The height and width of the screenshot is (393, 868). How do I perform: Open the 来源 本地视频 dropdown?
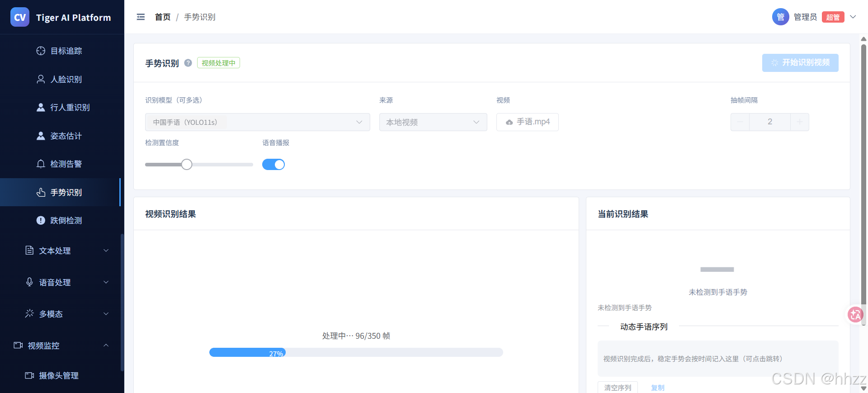coord(433,122)
